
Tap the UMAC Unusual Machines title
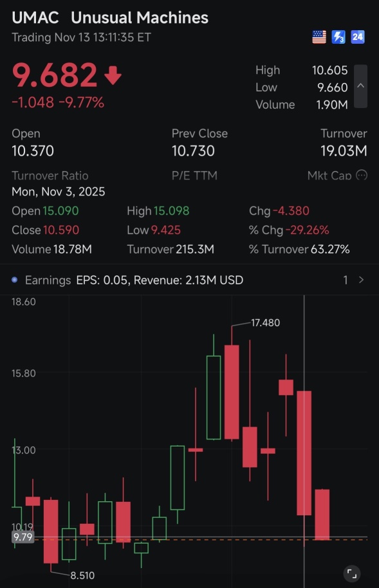coord(110,17)
